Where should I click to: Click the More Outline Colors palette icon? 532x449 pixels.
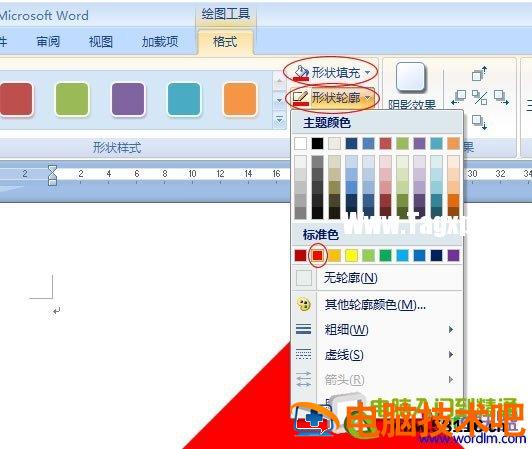pyautogui.click(x=304, y=304)
